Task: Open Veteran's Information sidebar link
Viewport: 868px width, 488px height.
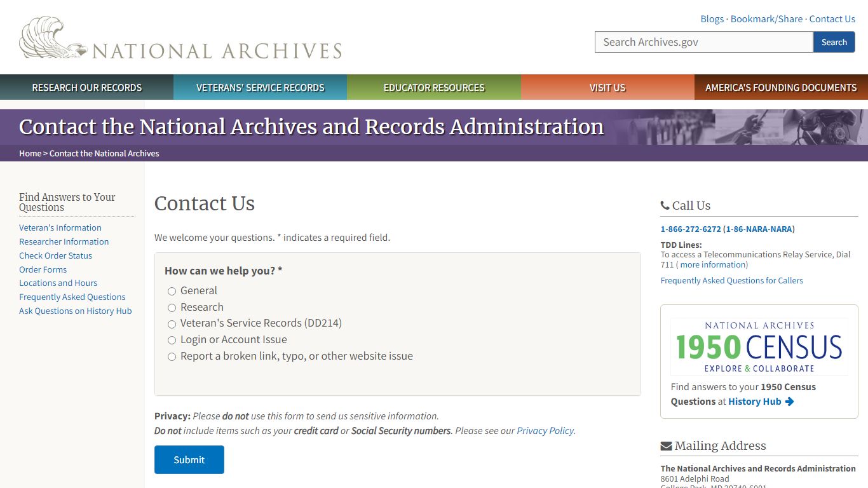Action: [x=60, y=227]
